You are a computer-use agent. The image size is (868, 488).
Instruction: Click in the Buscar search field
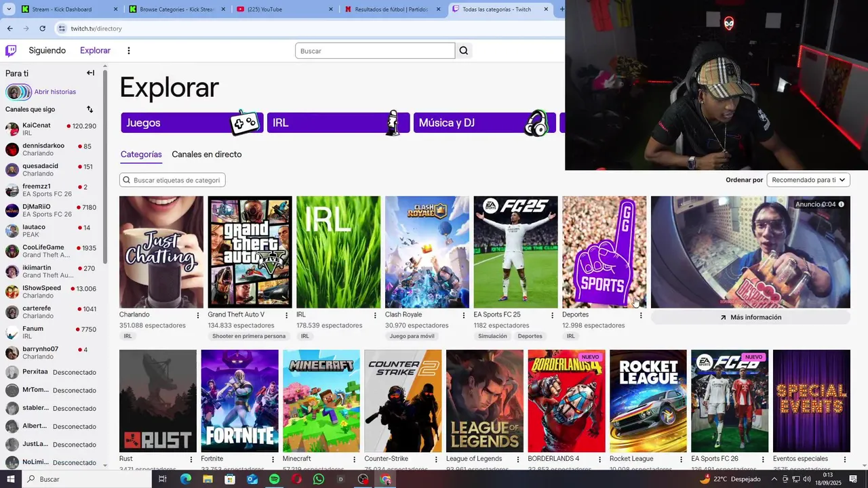(x=375, y=51)
